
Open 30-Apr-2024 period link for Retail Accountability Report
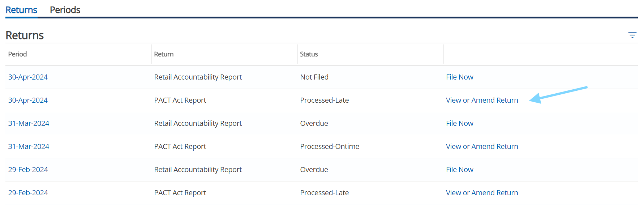(x=28, y=77)
